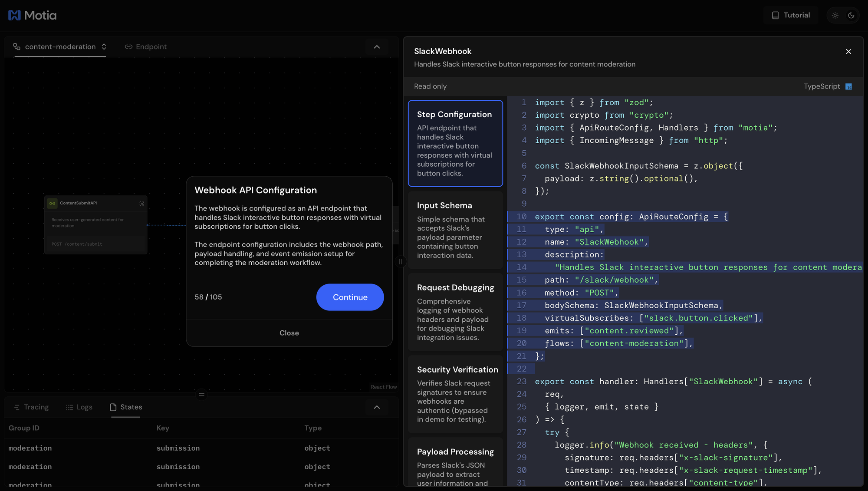Select the Input Schema feature card

tap(455, 230)
